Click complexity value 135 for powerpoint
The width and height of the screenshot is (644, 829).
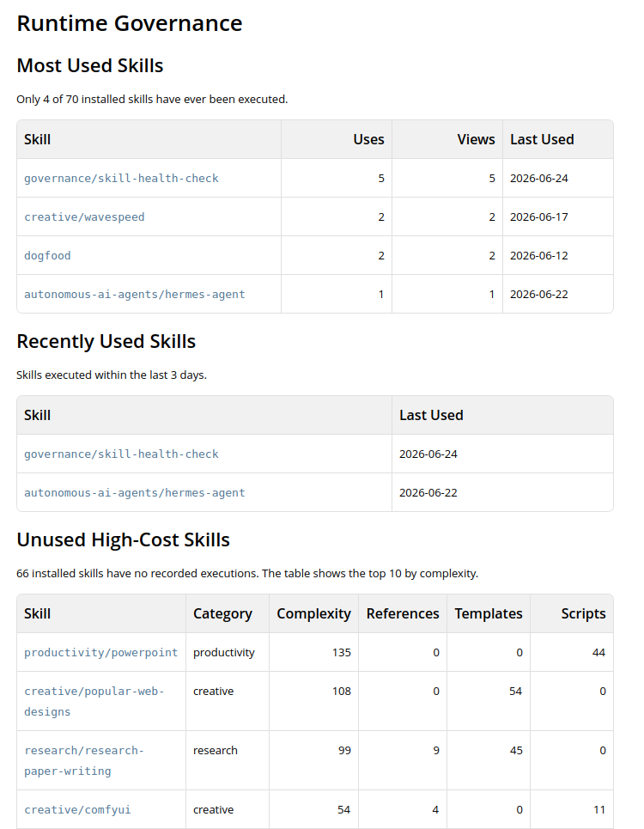[341, 652]
